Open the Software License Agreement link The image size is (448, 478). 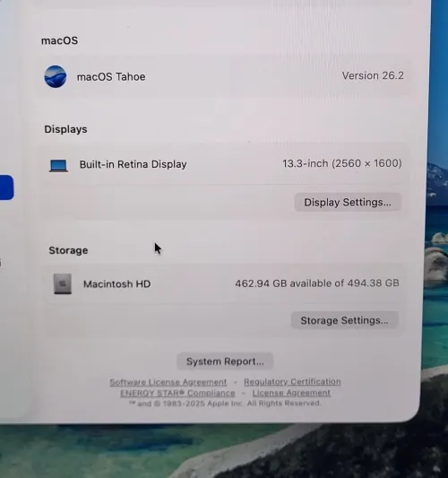pos(168,382)
